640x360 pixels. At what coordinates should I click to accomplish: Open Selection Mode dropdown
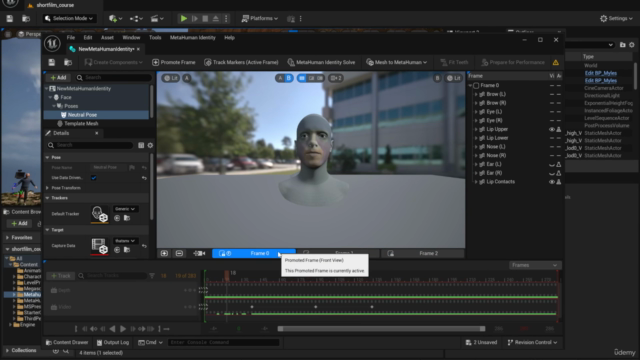click(69, 18)
